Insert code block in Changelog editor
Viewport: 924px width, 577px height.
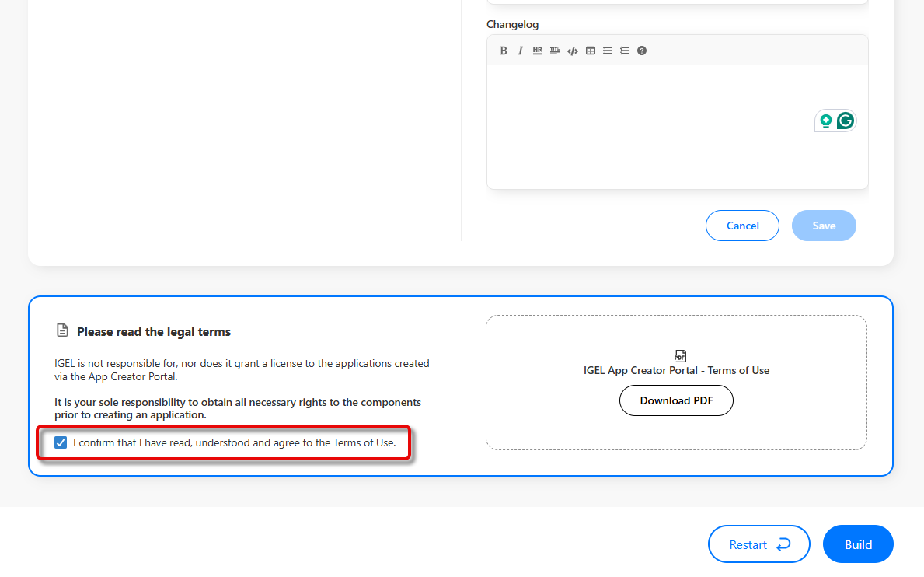[573, 51]
